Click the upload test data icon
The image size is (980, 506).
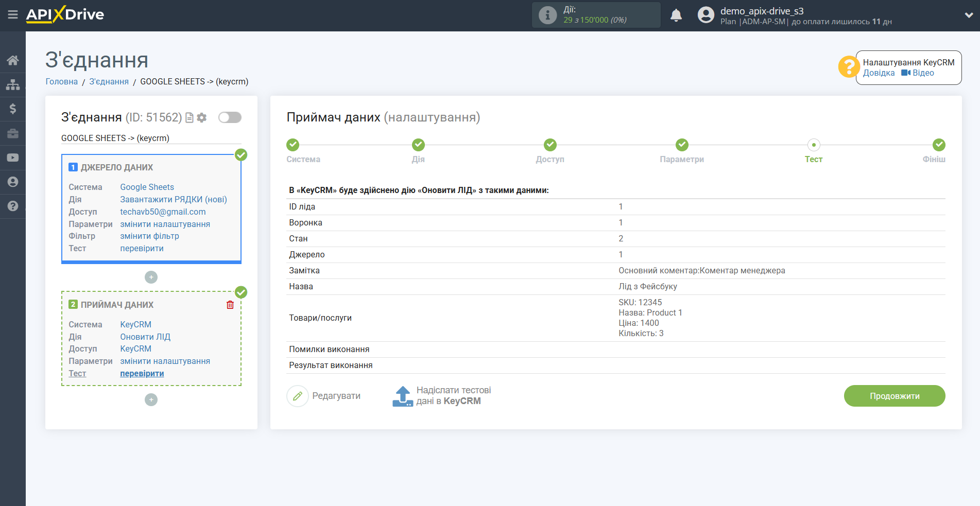click(x=403, y=396)
